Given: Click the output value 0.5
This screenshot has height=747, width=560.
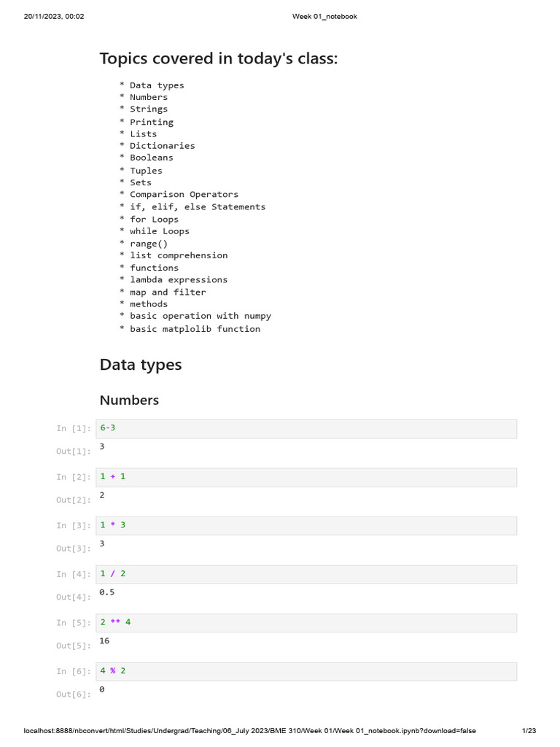Looking at the screenshot, I should point(107,592).
